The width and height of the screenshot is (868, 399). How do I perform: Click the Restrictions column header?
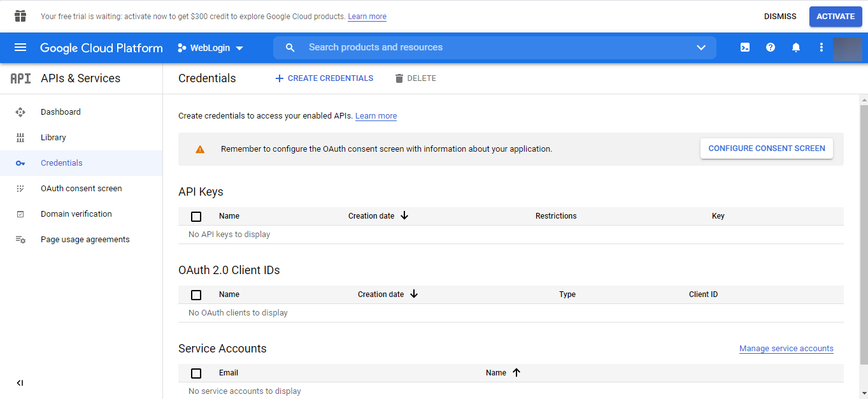click(556, 216)
